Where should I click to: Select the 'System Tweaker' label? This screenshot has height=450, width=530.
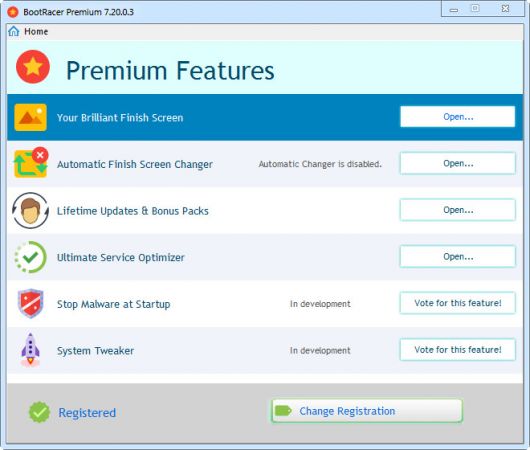95,351
